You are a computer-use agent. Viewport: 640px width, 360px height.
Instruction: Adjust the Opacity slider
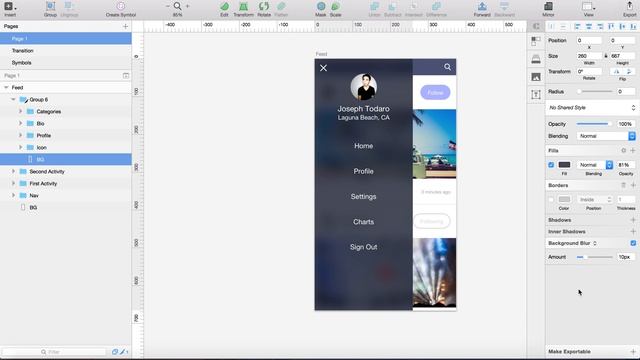click(x=594, y=124)
